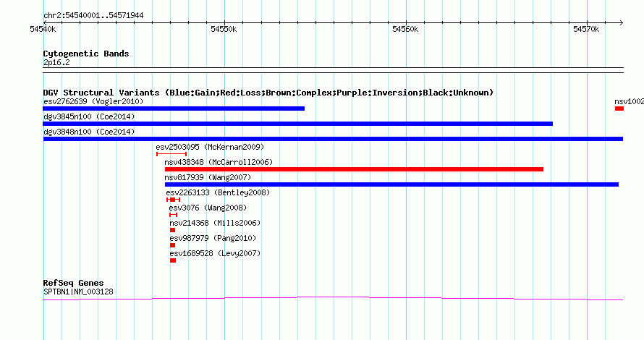
Task: Open the esv2762639 (Vogler2010) label
Action: pos(93,101)
